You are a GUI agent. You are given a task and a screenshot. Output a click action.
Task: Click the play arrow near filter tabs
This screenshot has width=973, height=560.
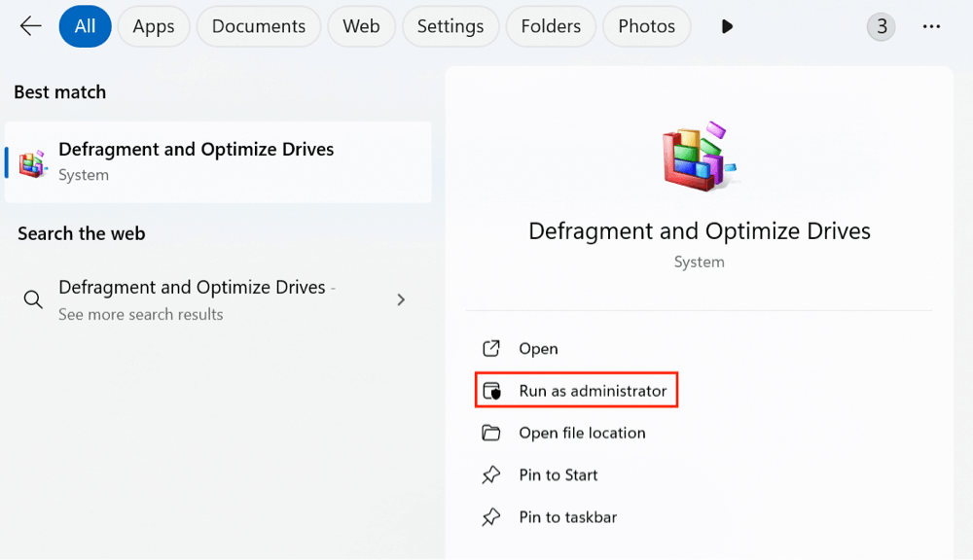click(727, 26)
